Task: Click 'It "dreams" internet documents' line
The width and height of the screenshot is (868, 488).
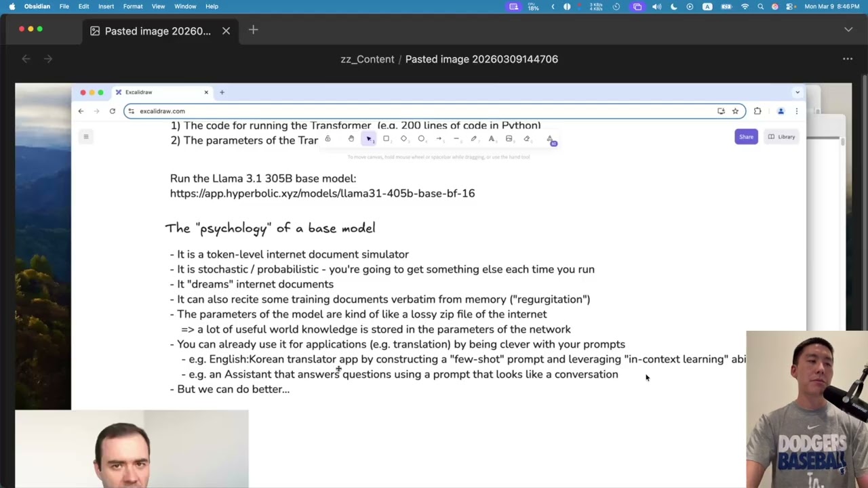Action: pyautogui.click(x=252, y=285)
